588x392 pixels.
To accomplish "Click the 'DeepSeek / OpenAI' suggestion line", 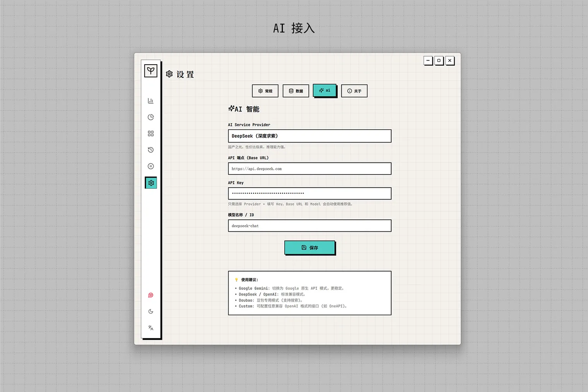I will point(271,294).
